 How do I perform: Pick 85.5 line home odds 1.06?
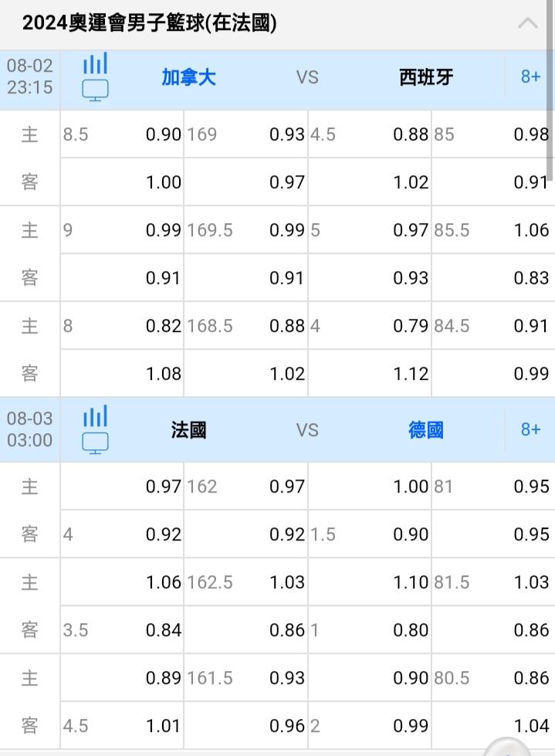tap(493, 230)
